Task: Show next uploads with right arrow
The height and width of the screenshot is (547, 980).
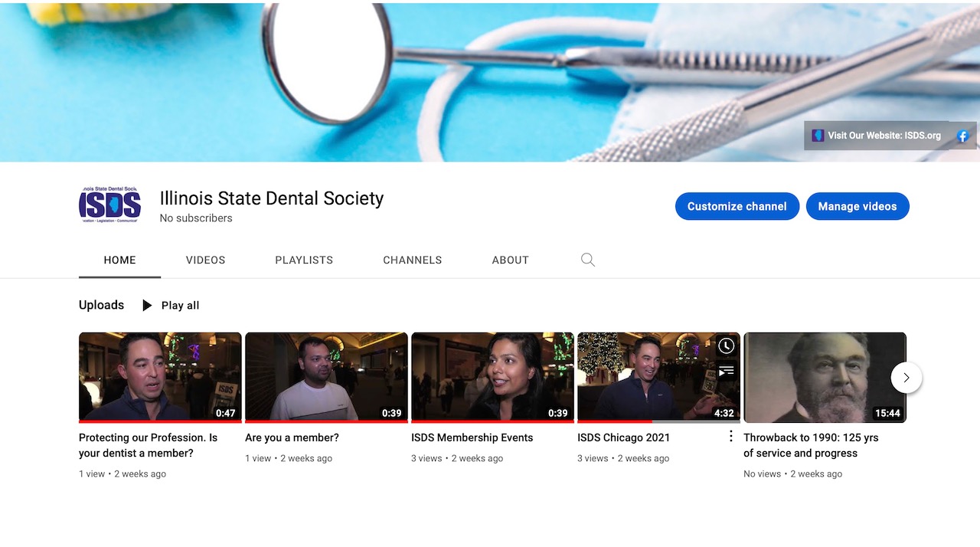Action: point(906,378)
